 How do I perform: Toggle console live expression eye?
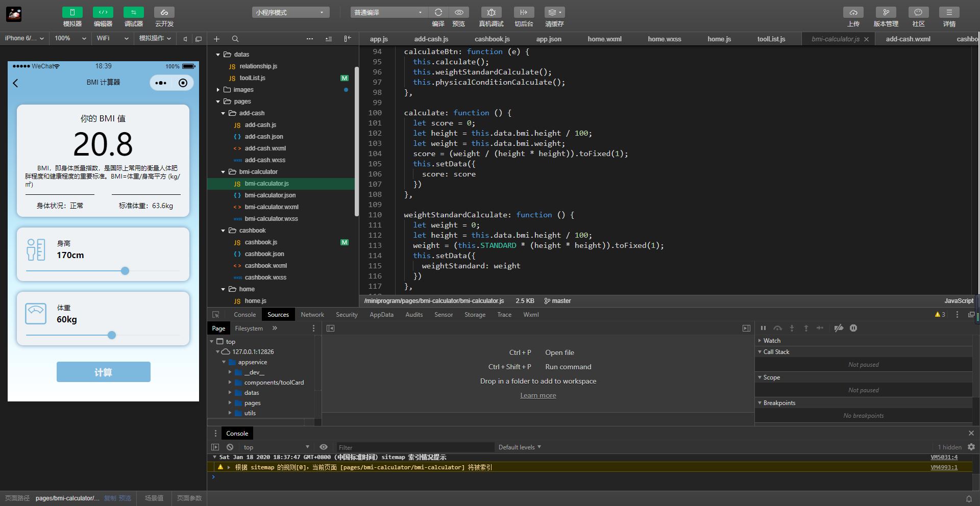(324, 447)
